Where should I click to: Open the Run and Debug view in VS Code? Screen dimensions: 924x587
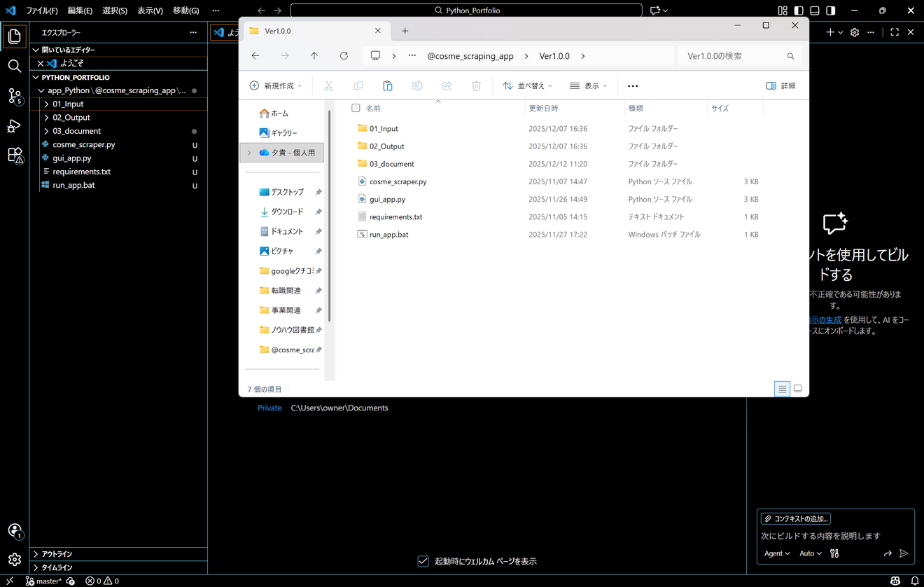tap(14, 126)
